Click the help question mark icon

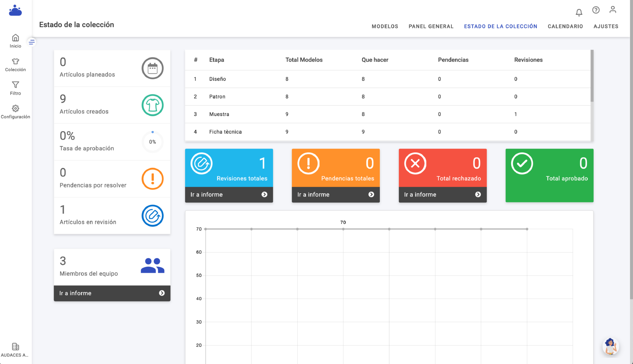pos(596,10)
